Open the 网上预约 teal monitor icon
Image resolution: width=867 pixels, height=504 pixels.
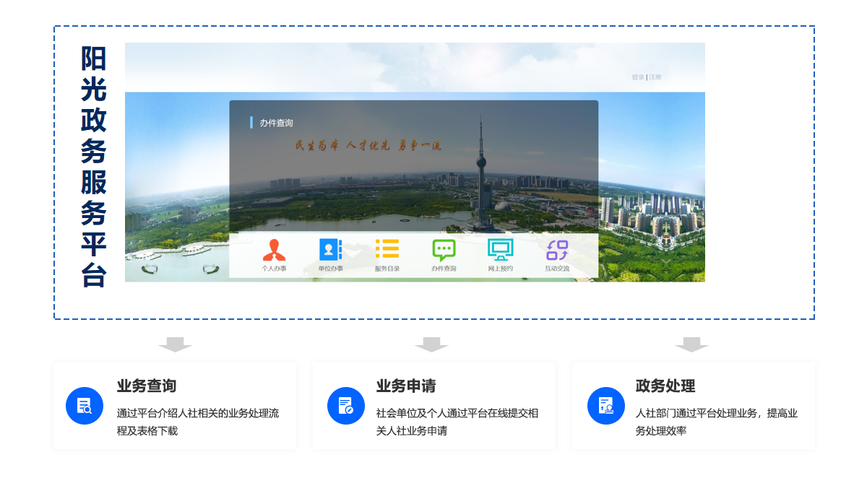[x=500, y=250]
